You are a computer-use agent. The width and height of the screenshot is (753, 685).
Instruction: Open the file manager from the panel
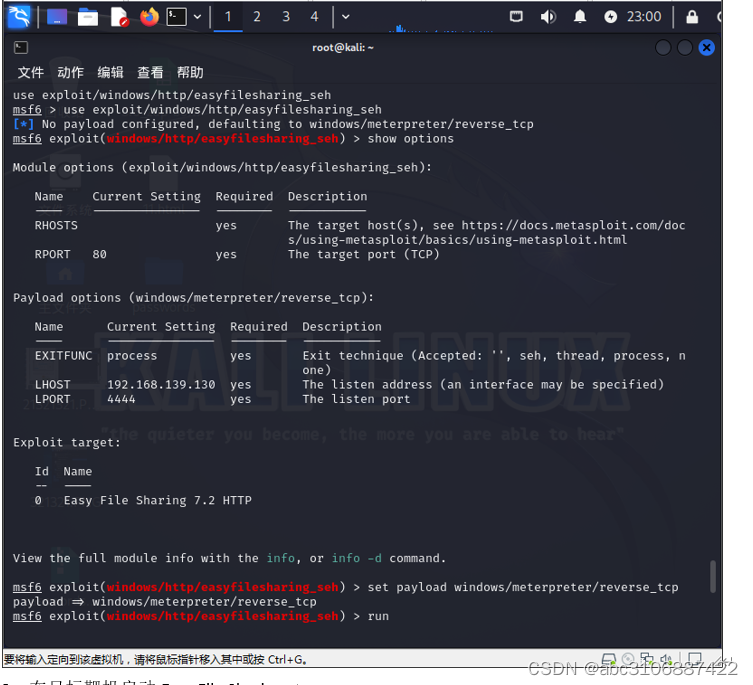88,18
